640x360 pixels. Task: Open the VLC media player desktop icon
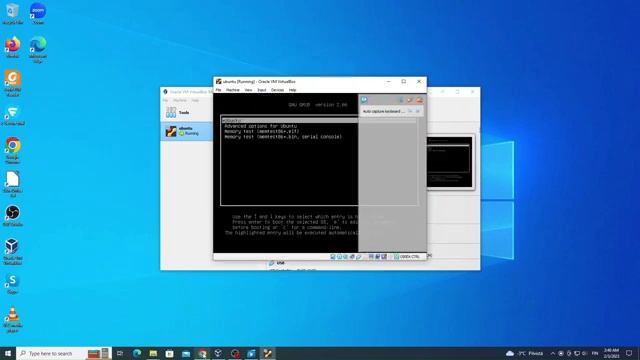[x=13, y=320]
